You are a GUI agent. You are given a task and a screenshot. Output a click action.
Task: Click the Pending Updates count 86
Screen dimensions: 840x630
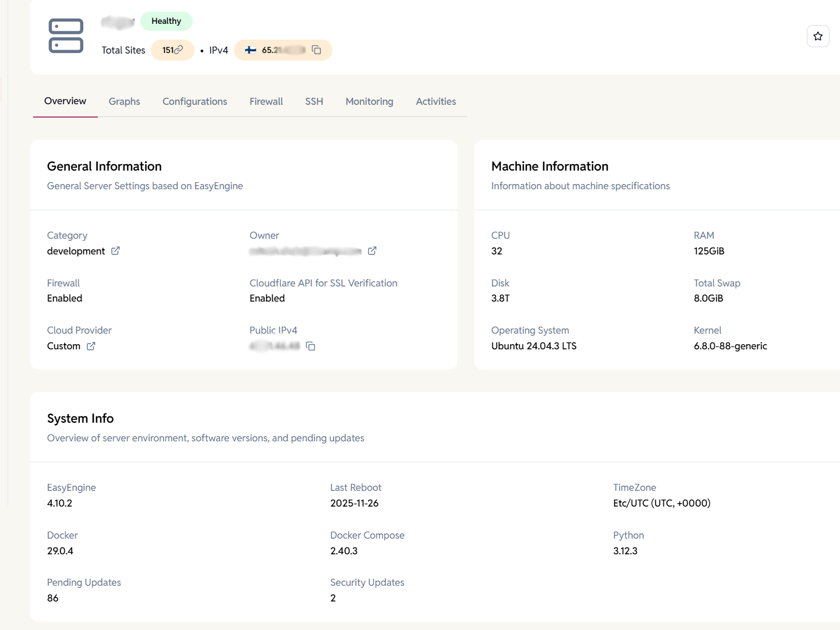pos(52,598)
